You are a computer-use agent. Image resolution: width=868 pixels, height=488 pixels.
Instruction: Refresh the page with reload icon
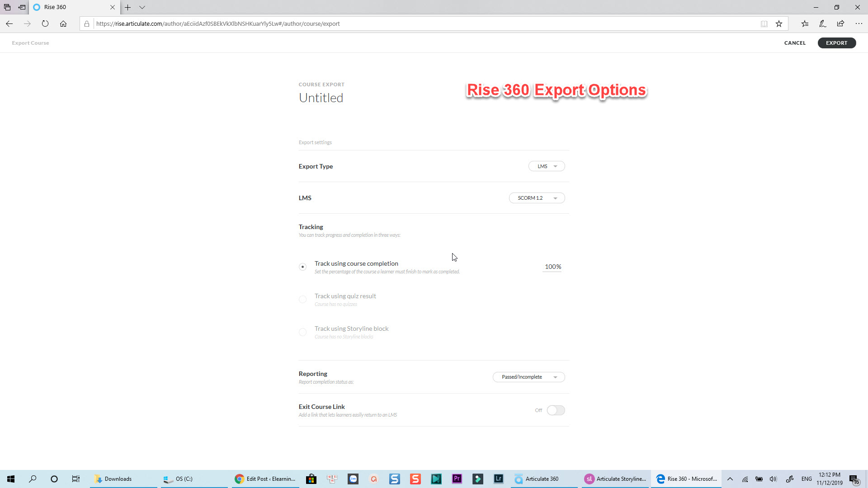click(x=45, y=24)
